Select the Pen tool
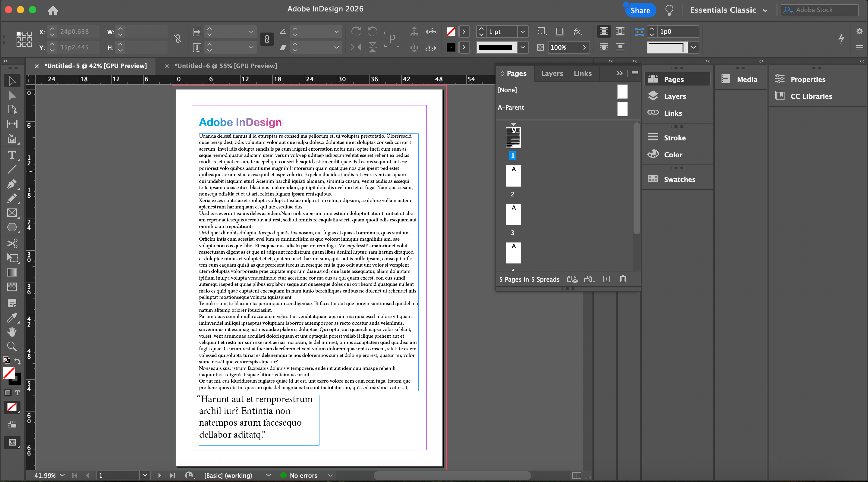This screenshot has height=482, width=868. click(x=12, y=184)
